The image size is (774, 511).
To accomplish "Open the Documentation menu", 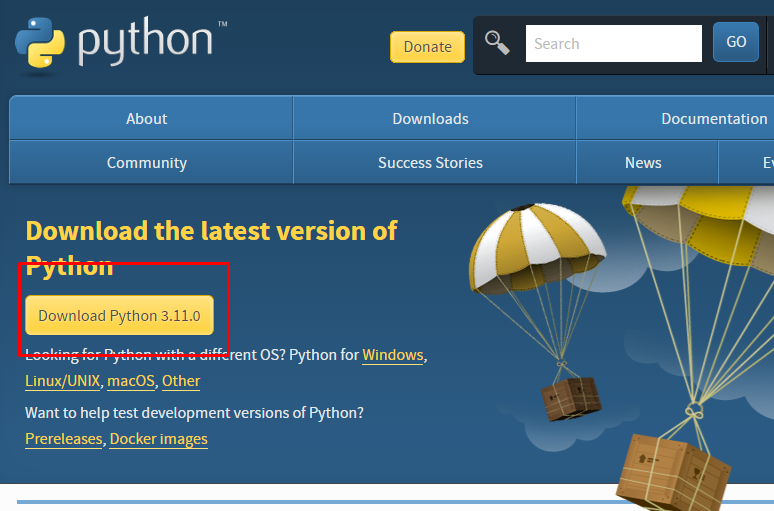I will coord(714,118).
